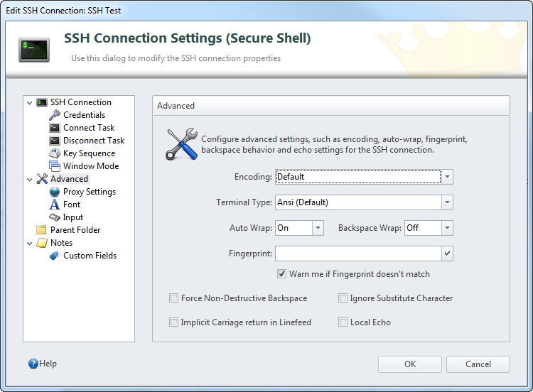Screen dimensions: 533x392
Task: Click the Disconnect Task terminal icon
Action: pos(55,141)
